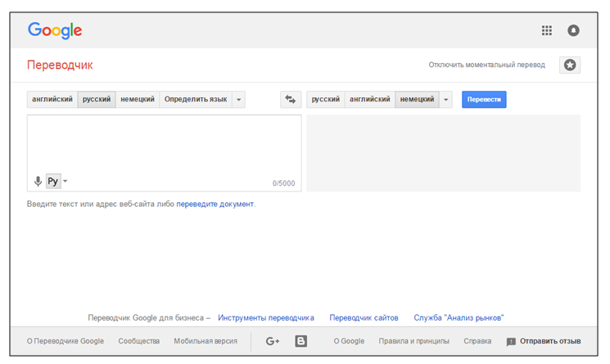Open the Google+ icon in the footer

pyautogui.click(x=273, y=341)
